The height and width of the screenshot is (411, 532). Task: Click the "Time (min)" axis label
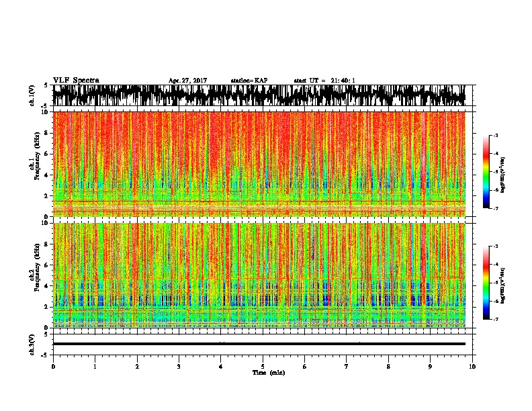coord(269,373)
